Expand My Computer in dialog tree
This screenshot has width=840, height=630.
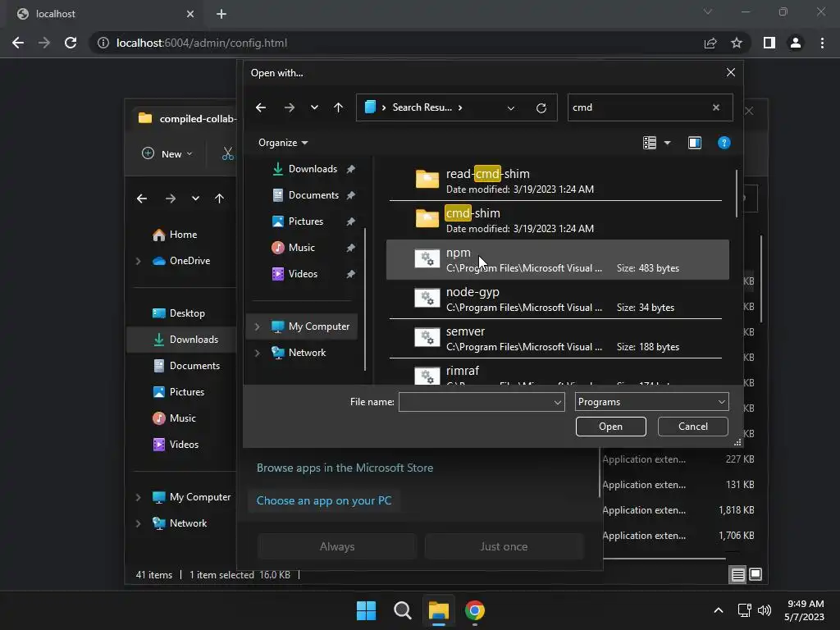pos(257,326)
